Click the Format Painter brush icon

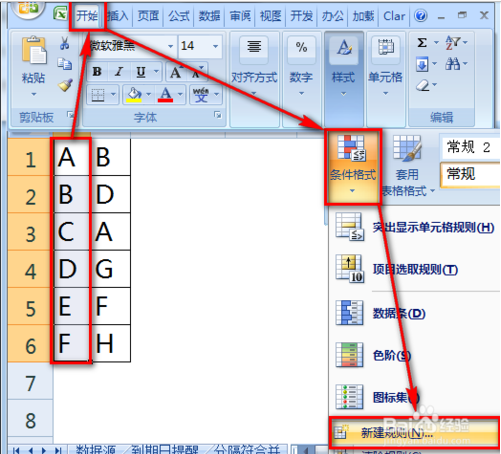click(65, 85)
